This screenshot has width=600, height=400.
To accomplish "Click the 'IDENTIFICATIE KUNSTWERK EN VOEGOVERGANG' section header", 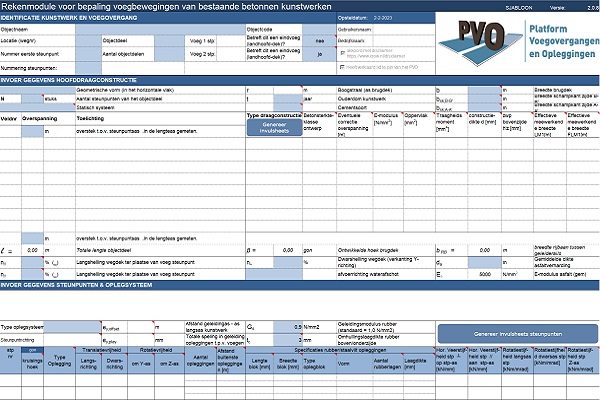I will (x=69, y=18).
